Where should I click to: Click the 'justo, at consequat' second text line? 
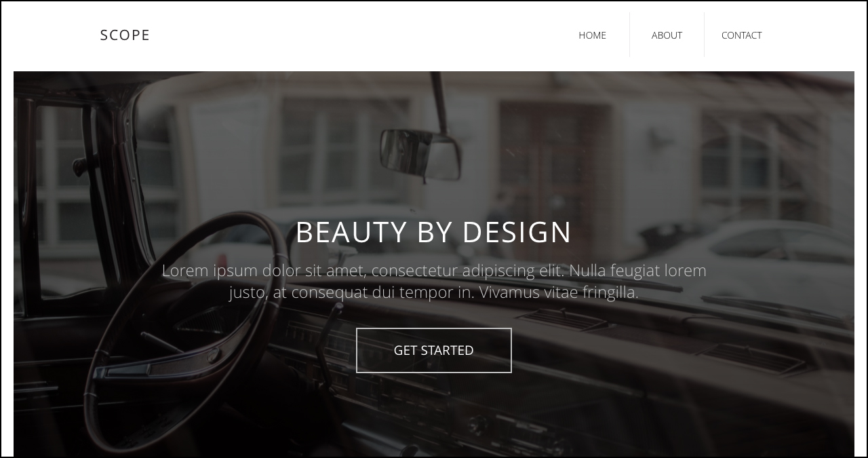coord(434,292)
